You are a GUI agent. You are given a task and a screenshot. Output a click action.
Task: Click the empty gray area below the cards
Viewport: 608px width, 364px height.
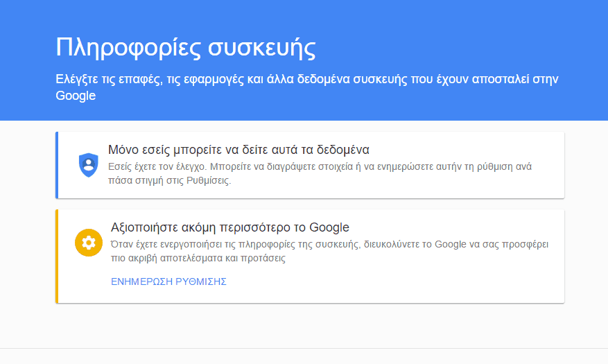tap(304, 326)
